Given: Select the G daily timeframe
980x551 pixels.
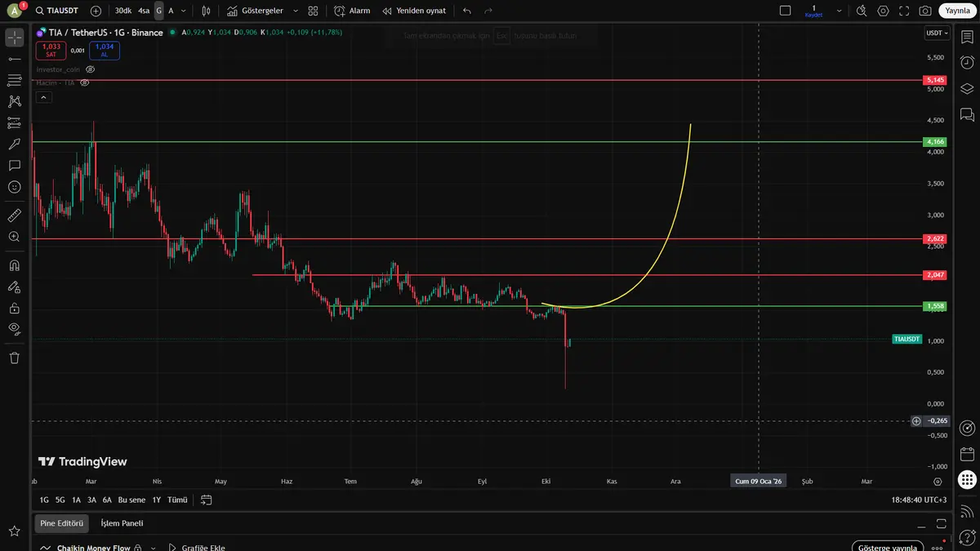Looking at the screenshot, I should (x=159, y=11).
